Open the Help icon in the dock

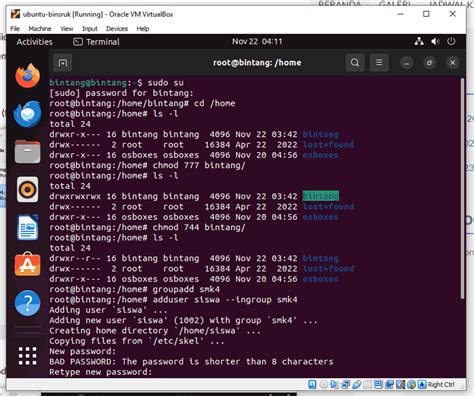pyautogui.click(x=28, y=303)
